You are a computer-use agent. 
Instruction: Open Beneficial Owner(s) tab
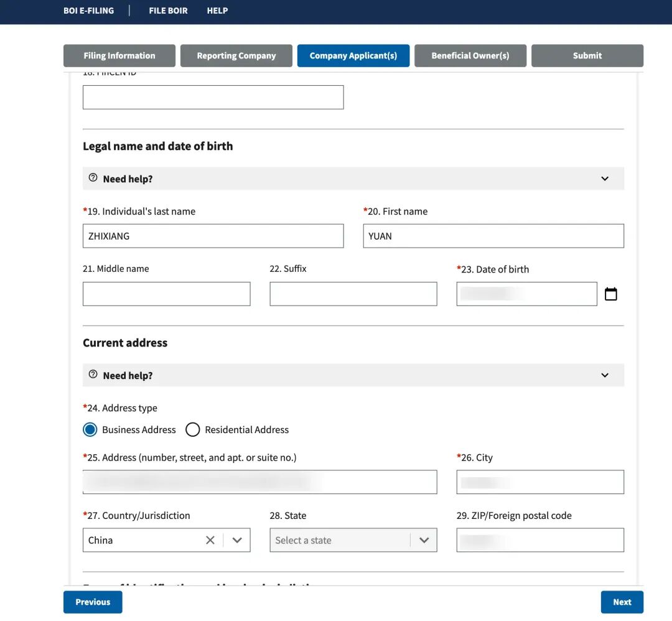pyautogui.click(x=470, y=55)
